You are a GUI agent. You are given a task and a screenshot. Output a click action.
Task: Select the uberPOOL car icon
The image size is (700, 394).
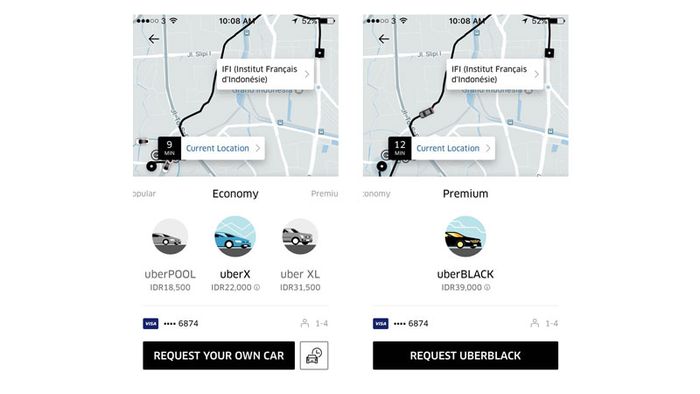point(170,236)
